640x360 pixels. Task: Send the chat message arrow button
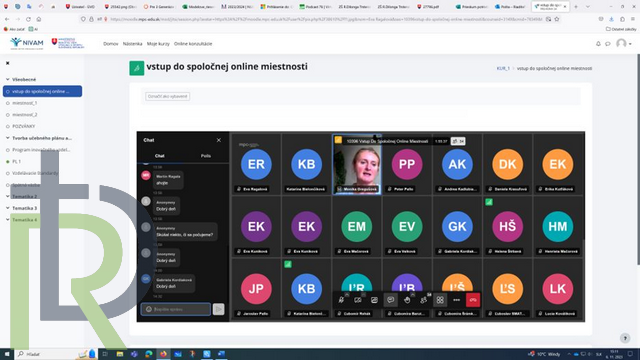click(219, 309)
